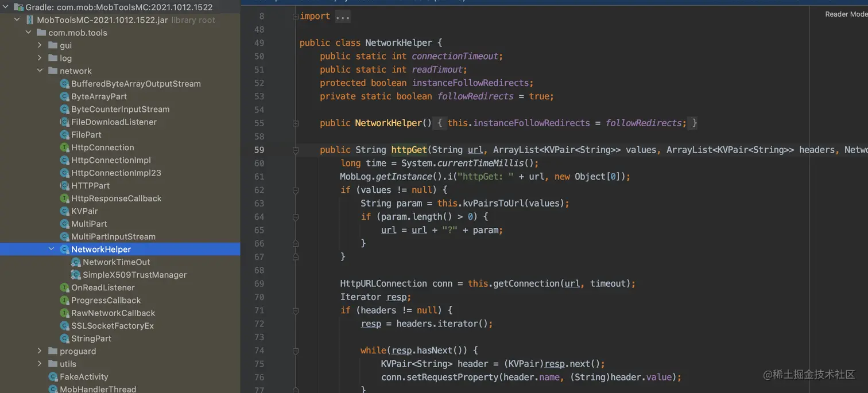This screenshot has height=393, width=868.
Task: Select SimpleX509TrustManager in the tree
Action: pos(134,275)
